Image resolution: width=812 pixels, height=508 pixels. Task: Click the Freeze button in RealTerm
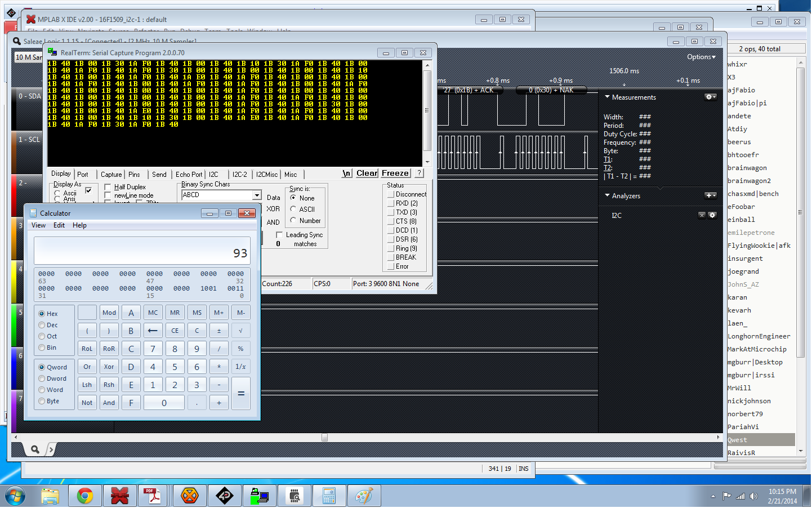click(x=395, y=173)
